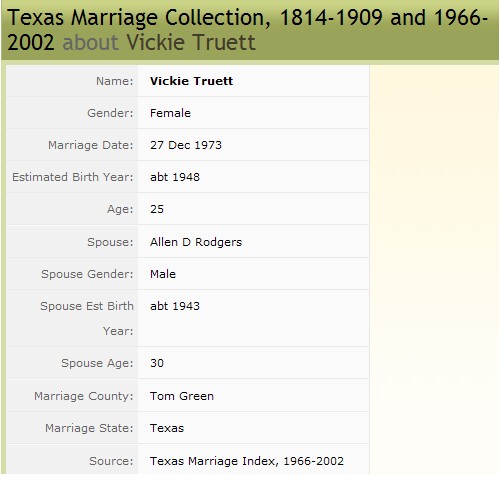The width and height of the screenshot is (500, 491).
Task: Click the Marriage Date: field label
Action: pos(91,145)
